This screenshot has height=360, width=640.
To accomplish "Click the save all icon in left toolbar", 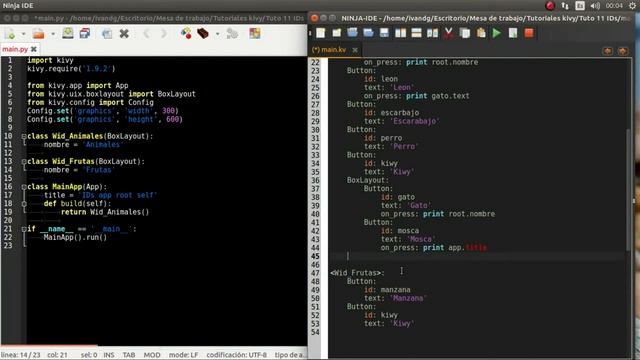I will tap(85, 33).
